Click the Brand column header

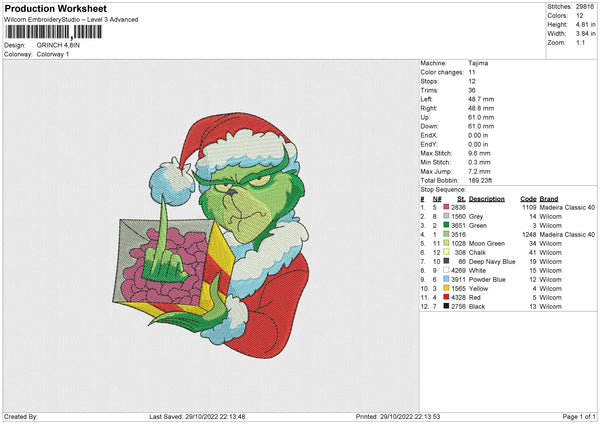click(x=549, y=199)
